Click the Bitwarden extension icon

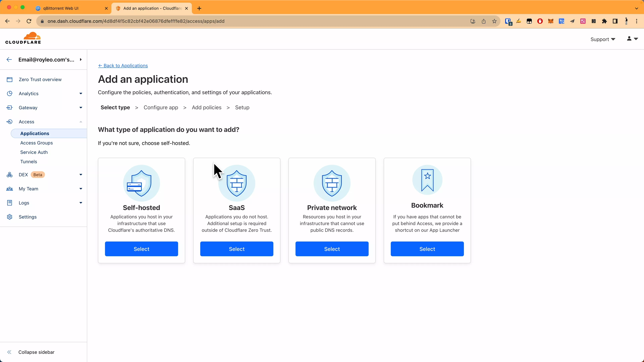pos(508,21)
